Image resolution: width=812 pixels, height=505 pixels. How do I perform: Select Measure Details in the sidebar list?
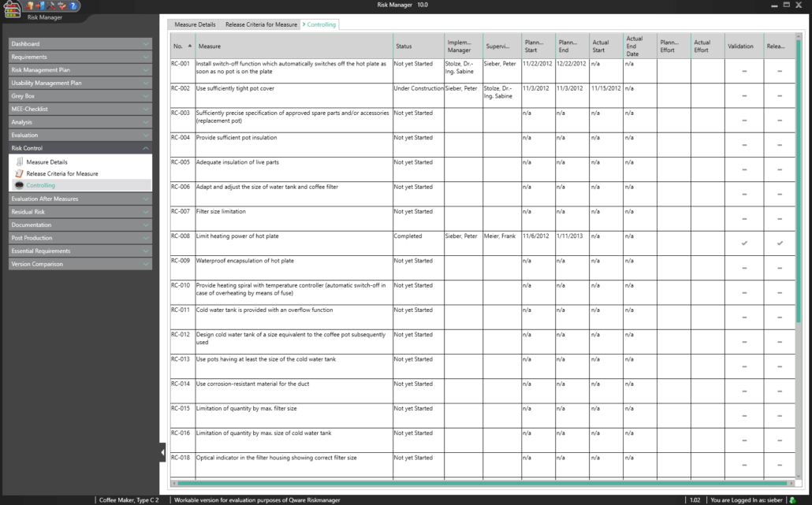click(x=47, y=162)
